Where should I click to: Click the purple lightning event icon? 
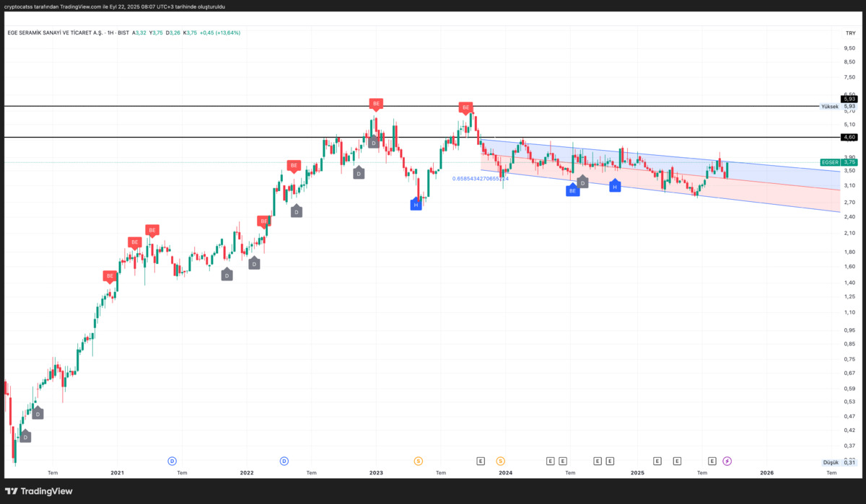pyautogui.click(x=727, y=461)
